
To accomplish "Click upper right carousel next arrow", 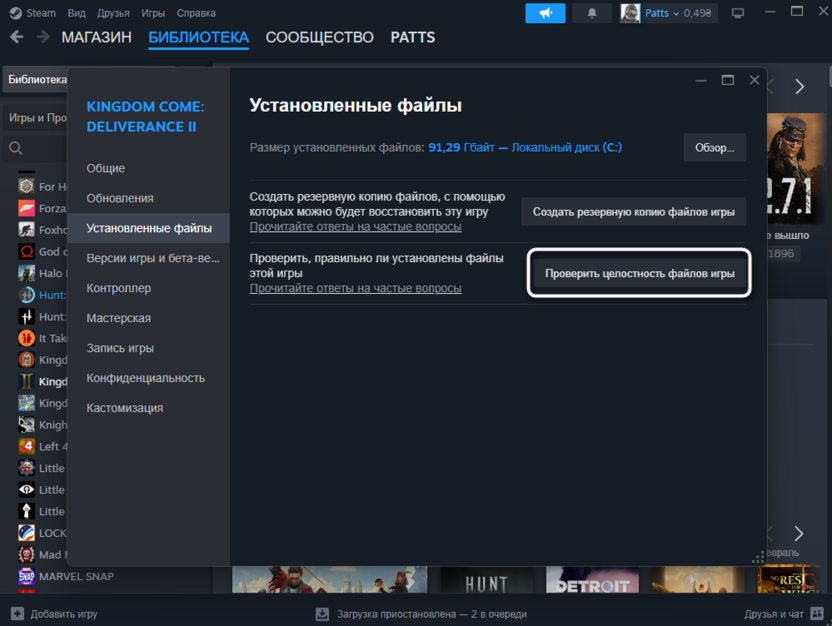I will click(x=799, y=86).
